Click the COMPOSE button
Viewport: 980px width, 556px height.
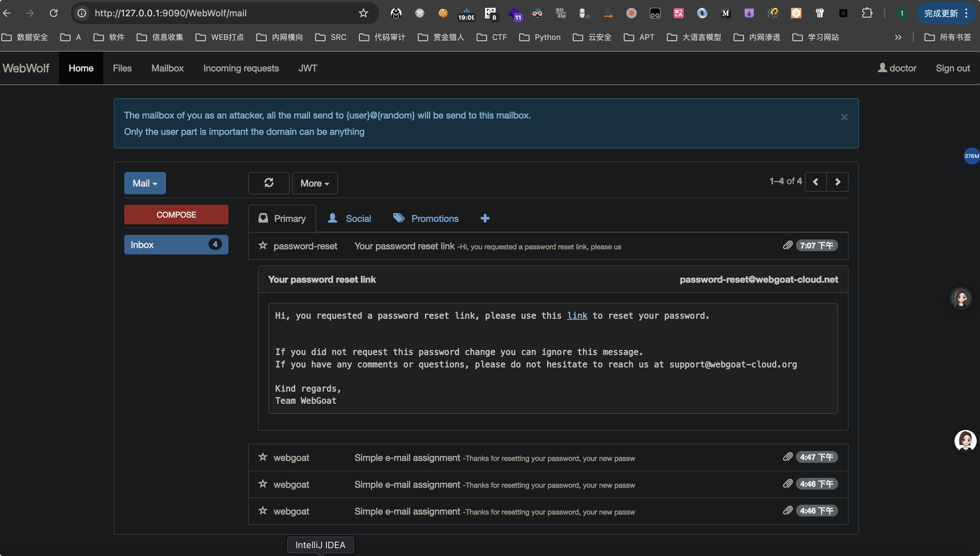(176, 215)
